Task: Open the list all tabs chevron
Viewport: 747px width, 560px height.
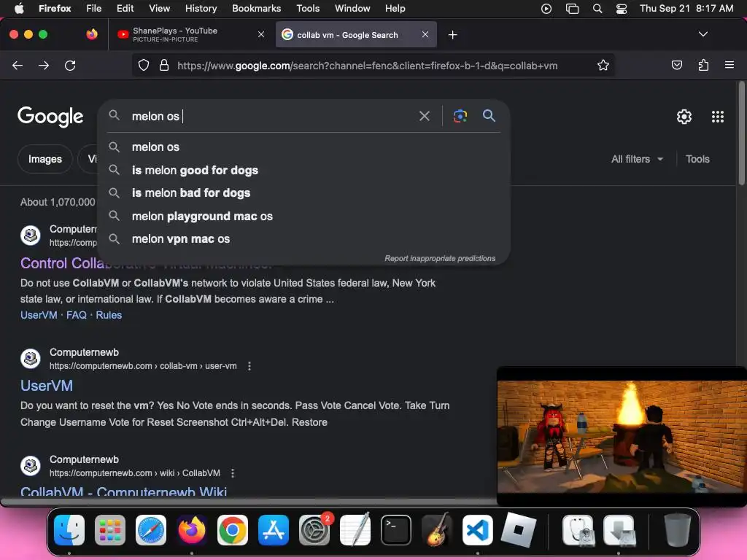Action: tap(703, 34)
